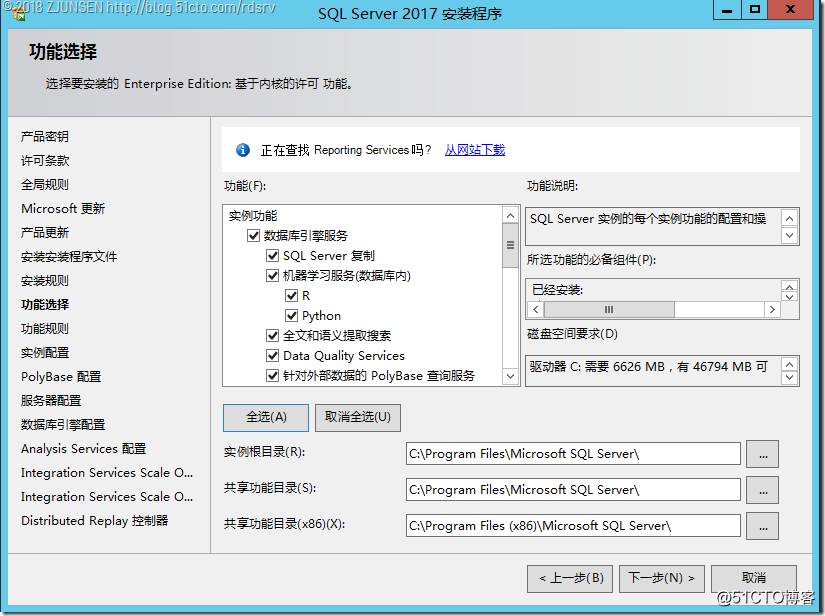Screen dimensions: 825x616
Task: Click the 已经安装 box right scroll arrow
Action: [772, 309]
